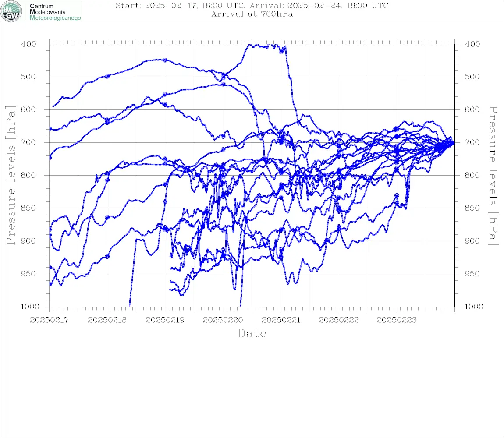Screen dimensions: 504x438
Task: Open Centrum Modelowania Meteorologicznego link
Action: click(55, 12)
